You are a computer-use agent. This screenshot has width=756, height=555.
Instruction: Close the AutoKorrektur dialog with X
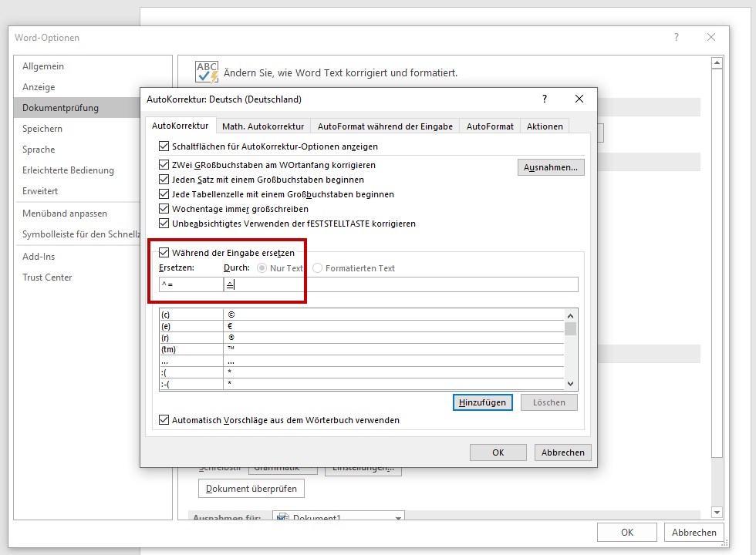(579, 99)
